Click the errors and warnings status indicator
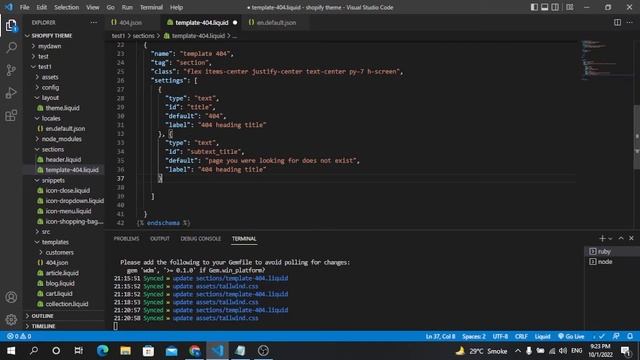This screenshot has height=360, width=640. click(19, 336)
